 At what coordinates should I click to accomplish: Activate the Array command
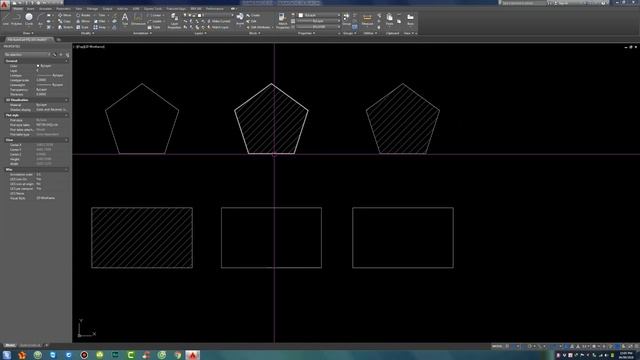(x=100, y=27)
